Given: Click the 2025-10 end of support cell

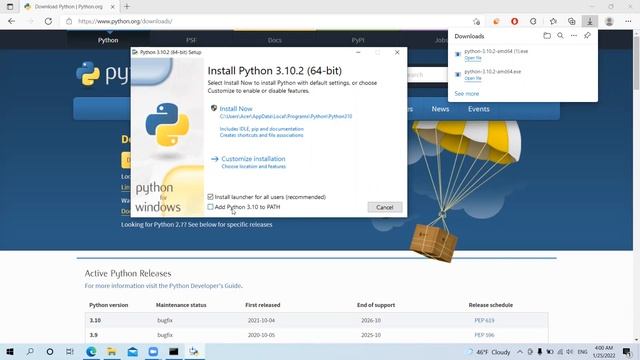Looking at the screenshot, I should coord(371,335).
